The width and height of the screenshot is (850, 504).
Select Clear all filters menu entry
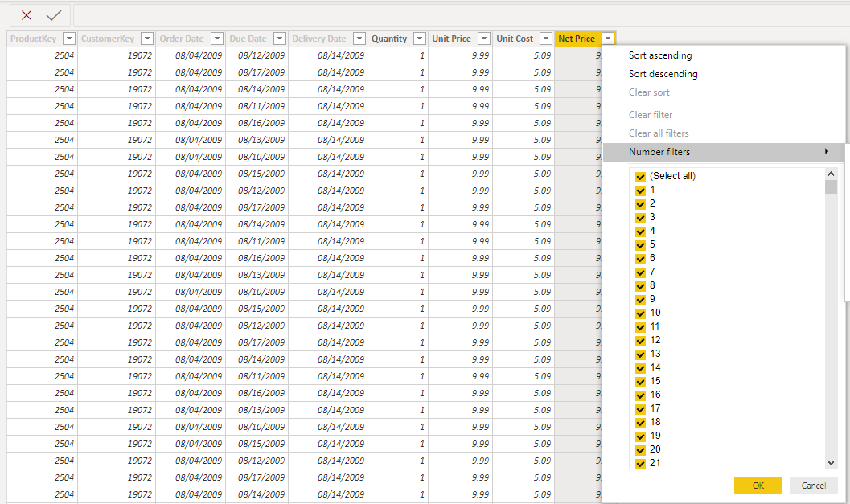click(659, 133)
